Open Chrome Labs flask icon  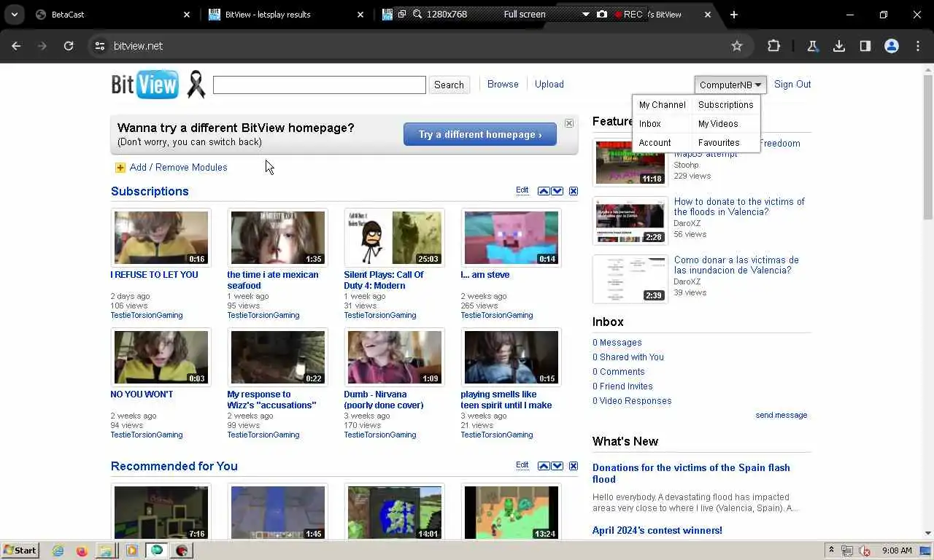pyautogui.click(x=812, y=46)
